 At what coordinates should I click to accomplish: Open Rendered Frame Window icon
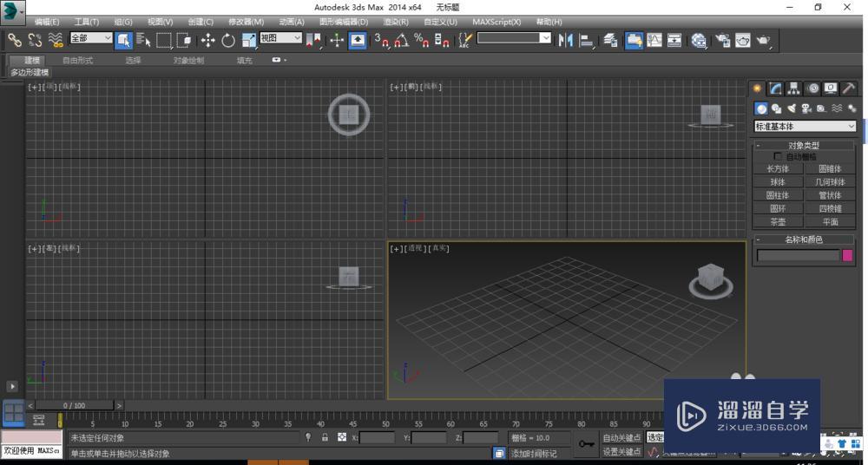tap(743, 40)
